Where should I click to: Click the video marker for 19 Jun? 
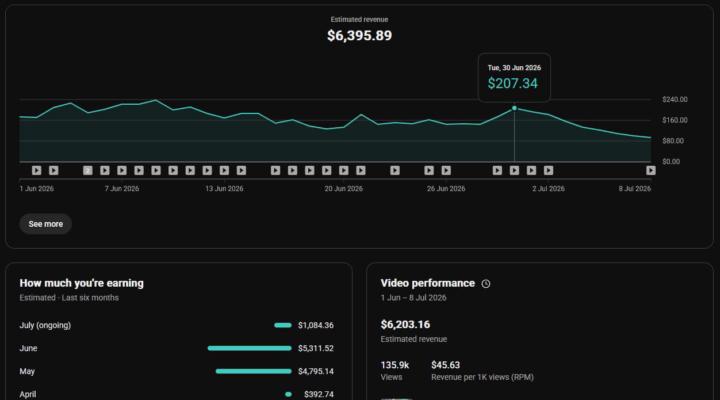(x=326, y=170)
